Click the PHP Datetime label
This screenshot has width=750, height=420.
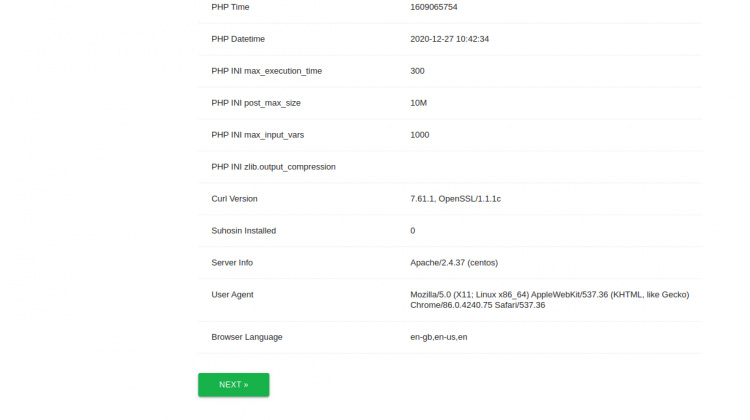click(x=238, y=39)
